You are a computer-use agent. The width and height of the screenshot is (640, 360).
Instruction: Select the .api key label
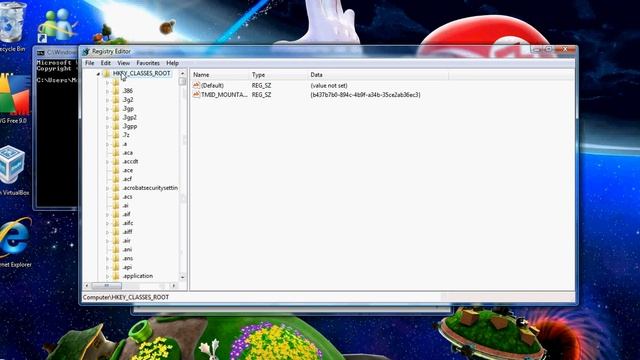127,267
